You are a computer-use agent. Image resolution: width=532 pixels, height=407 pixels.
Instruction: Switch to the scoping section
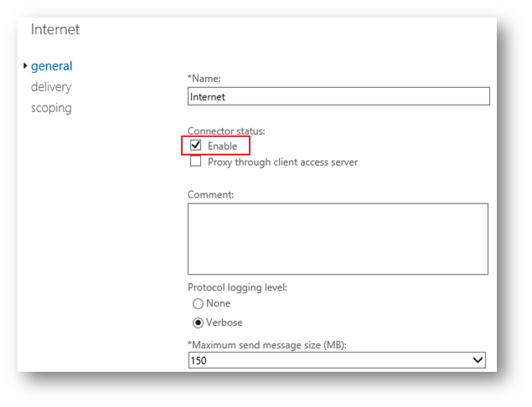coord(51,108)
